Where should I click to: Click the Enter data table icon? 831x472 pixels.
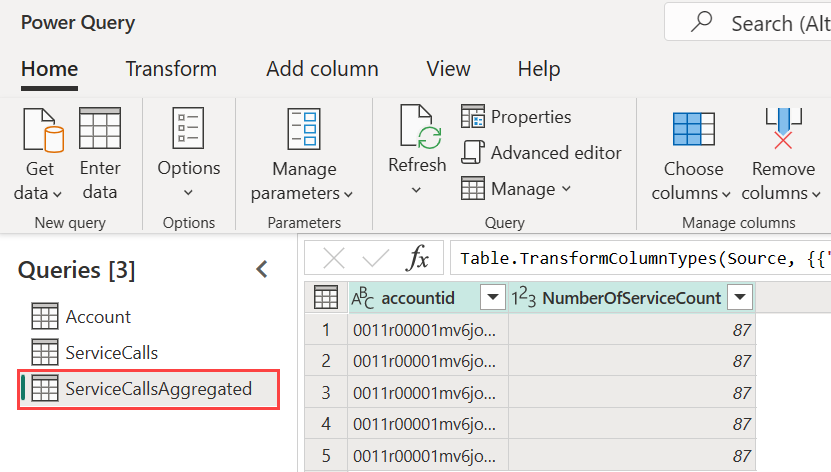99,130
